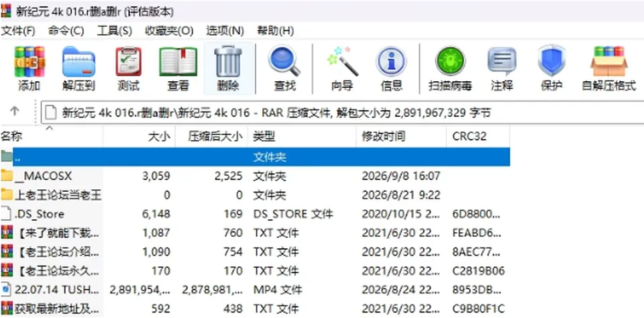Click the 2,525 packed size value
This screenshot has width=644, height=318.
tap(228, 176)
